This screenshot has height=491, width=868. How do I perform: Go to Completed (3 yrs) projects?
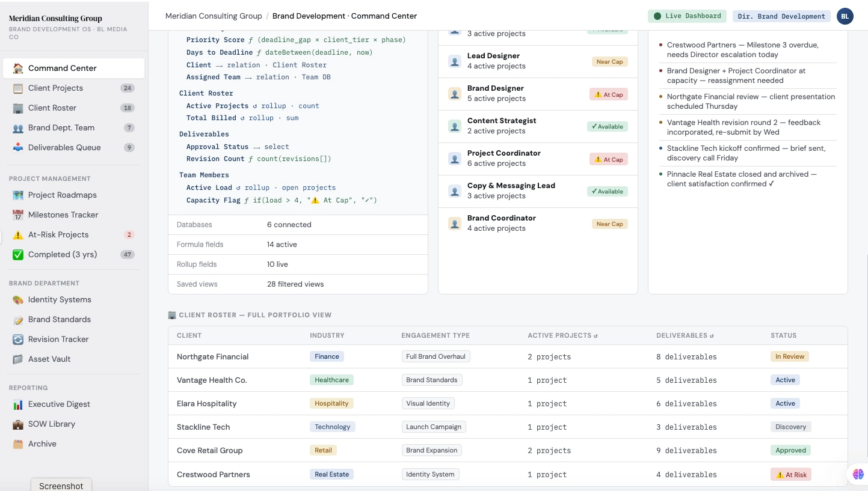62,255
